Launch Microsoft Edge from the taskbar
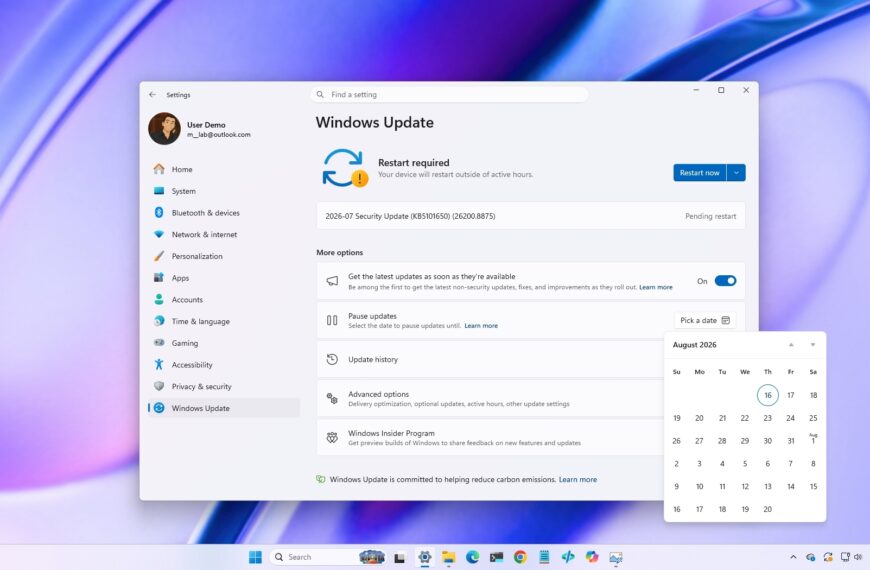The height and width of the screenshot is (570, 870). pyautogui.click(x=472, y=557)
